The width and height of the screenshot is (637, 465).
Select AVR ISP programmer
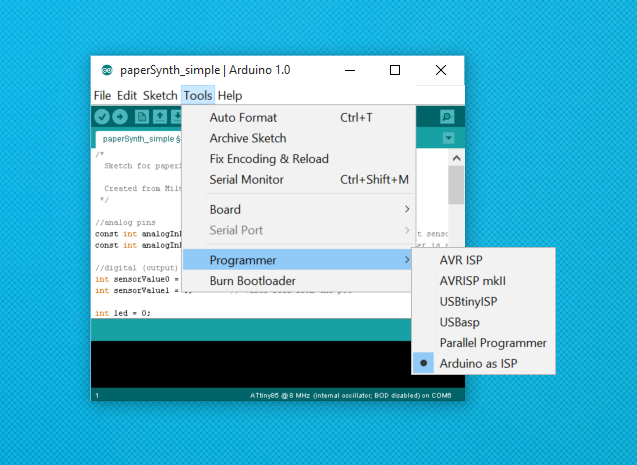pyautogui.click(x=483, y=260)
